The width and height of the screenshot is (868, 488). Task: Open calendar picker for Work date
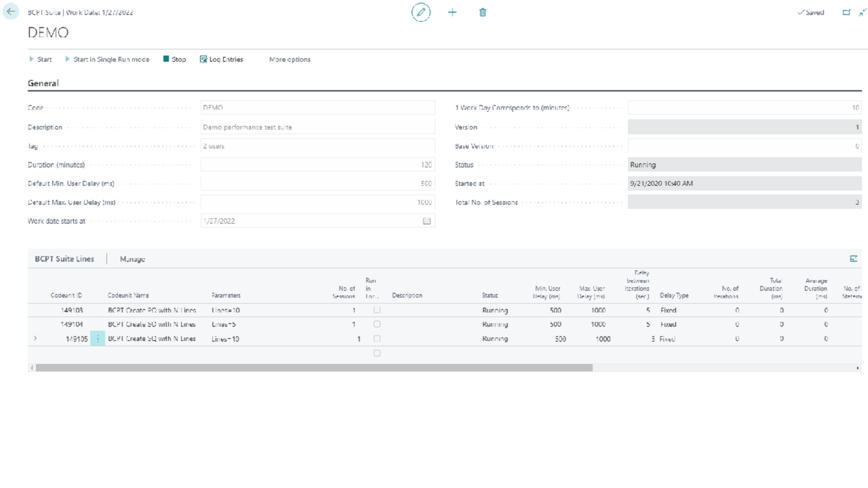pyautogui.click(x=427, y=221)
